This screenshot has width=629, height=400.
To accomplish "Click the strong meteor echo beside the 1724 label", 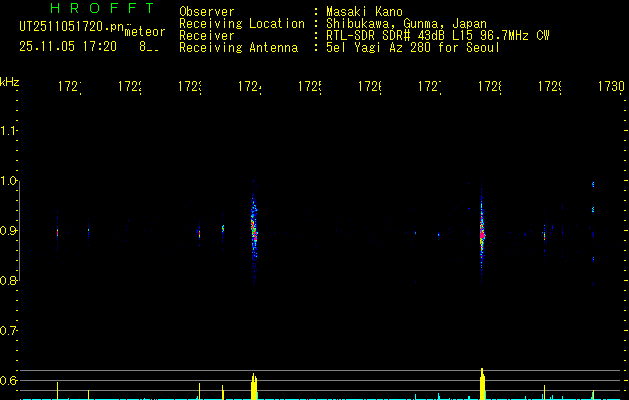I will pos(254,231).
